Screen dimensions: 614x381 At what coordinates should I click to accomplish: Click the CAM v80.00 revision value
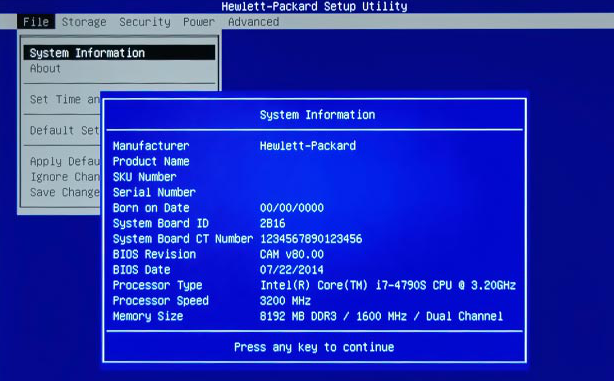tap(292, 255)
